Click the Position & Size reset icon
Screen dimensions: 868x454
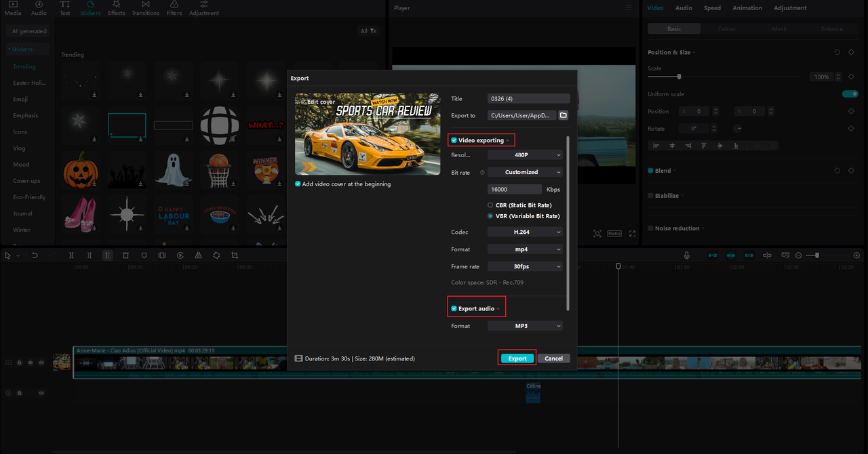[x=837, y=52]
